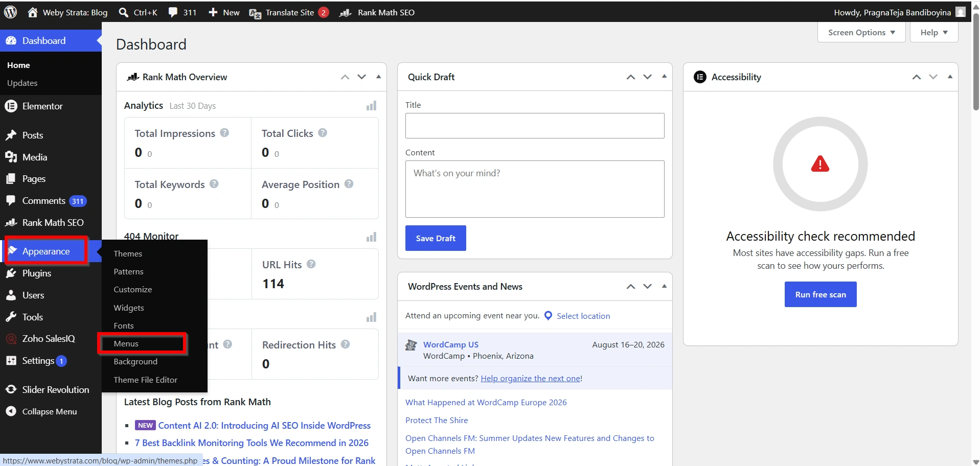Click the Save Draft button
The image size is (980, 466).
[x=436, y=238]
